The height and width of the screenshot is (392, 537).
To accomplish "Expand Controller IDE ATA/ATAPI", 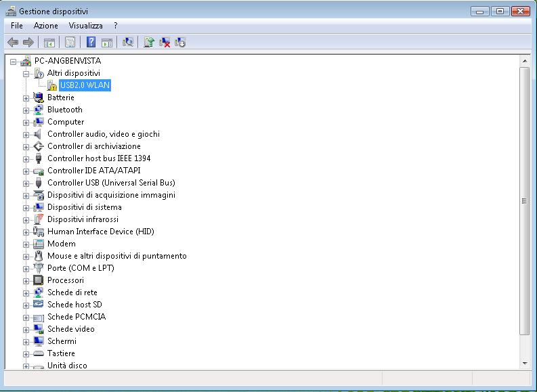I will pos(26,171).
